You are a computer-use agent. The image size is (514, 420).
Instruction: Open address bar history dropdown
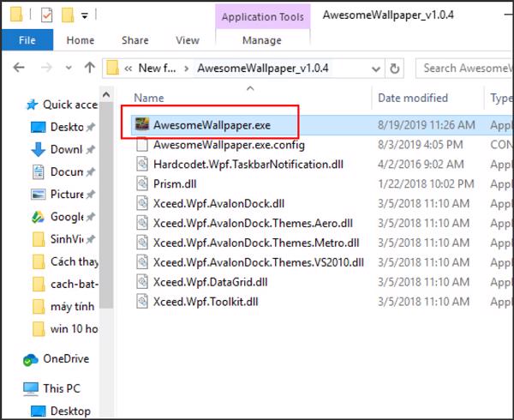coord(376,69)
